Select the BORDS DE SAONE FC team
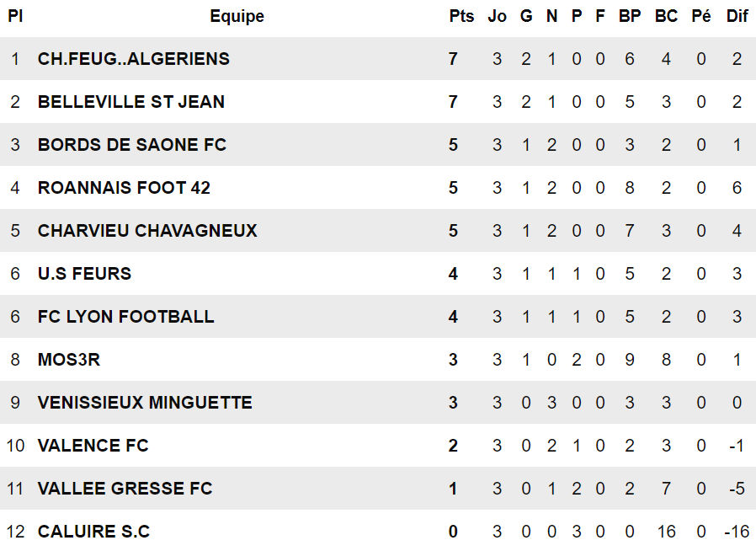This screenshot has width=756, height=551. click(131, 145)
